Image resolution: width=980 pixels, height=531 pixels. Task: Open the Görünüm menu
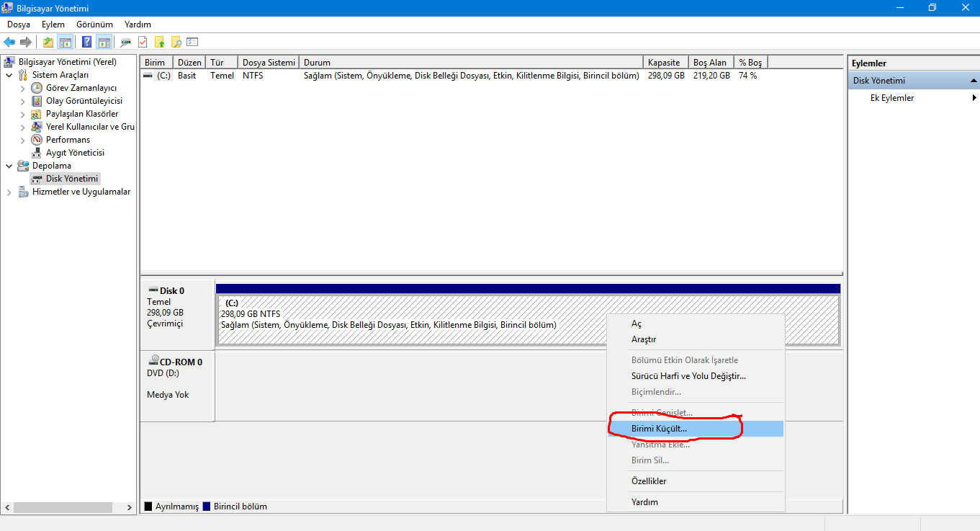tap(94, 24)
